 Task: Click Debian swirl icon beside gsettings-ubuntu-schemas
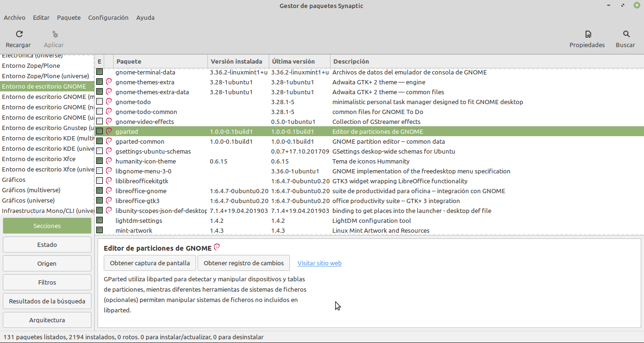(x=109, y=151)
